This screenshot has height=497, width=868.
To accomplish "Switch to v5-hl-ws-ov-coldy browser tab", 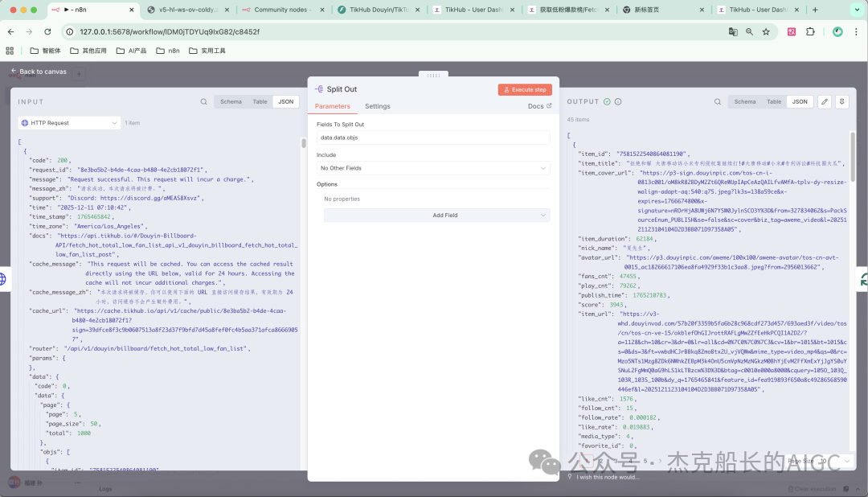I will [188, 10].
